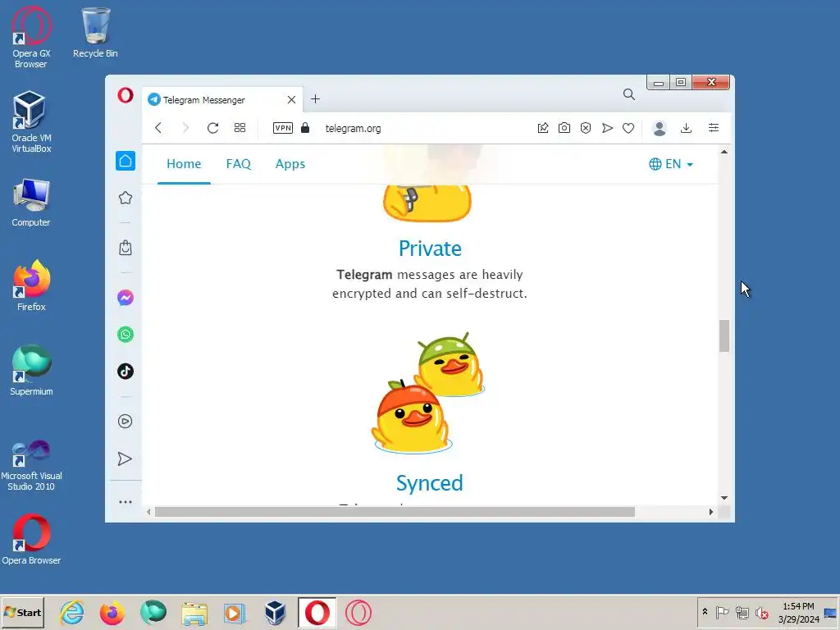Open the Opera account profile icon
This screenshot has height=630, width=840.
tap(660, 128)
